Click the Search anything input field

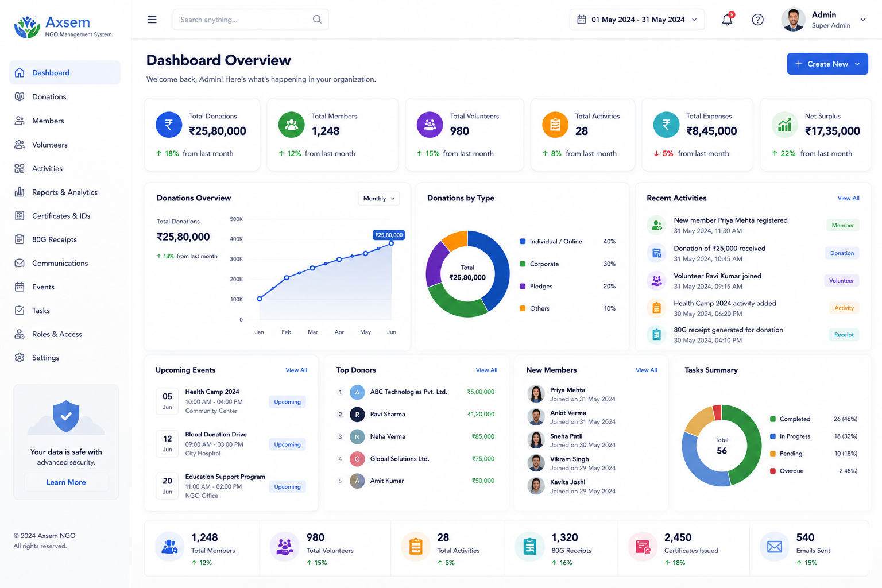point(251,20)
